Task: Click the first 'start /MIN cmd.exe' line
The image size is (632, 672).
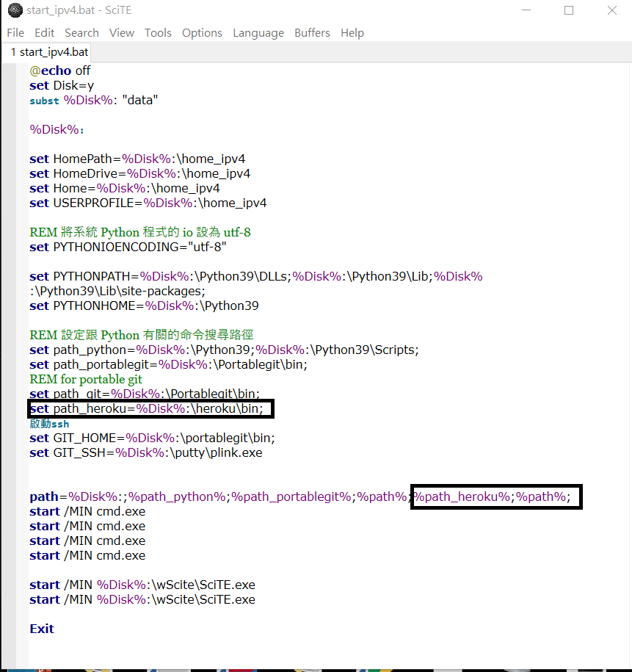Action: [x=87, y=511]
